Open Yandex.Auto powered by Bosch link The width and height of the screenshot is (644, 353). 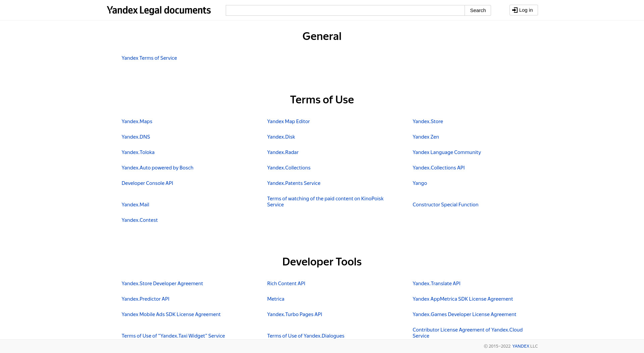[157, 168]
